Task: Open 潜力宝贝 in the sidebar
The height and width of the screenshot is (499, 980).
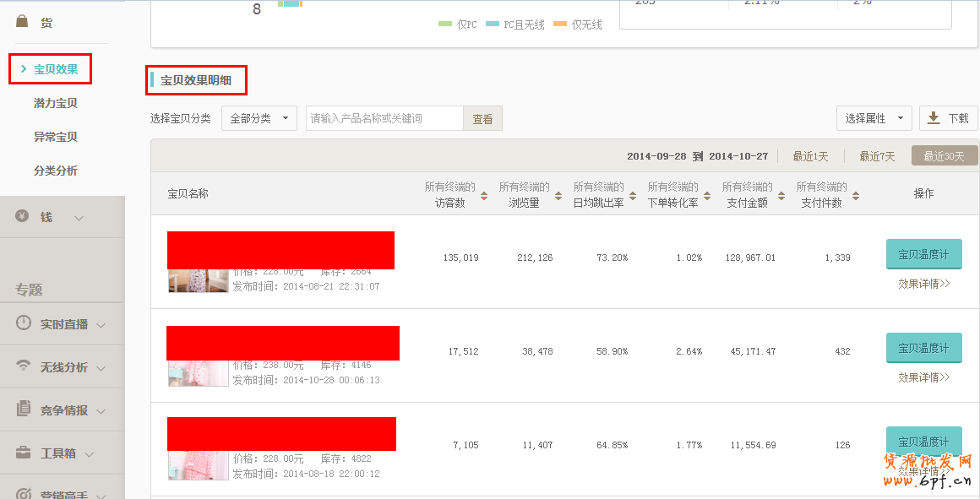Action: pos(56,103)
